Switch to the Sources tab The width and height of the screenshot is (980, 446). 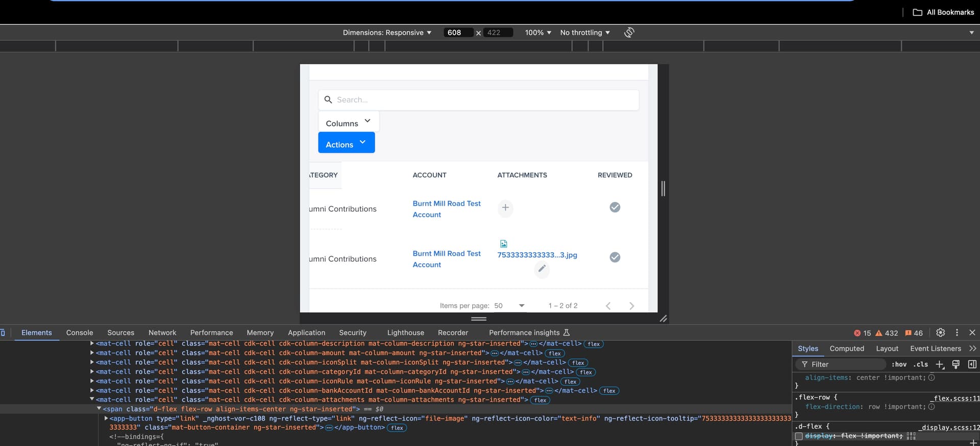(x=120, y=333)
